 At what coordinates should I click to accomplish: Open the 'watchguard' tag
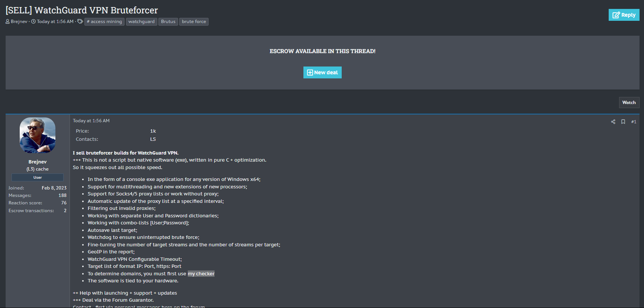141,22
